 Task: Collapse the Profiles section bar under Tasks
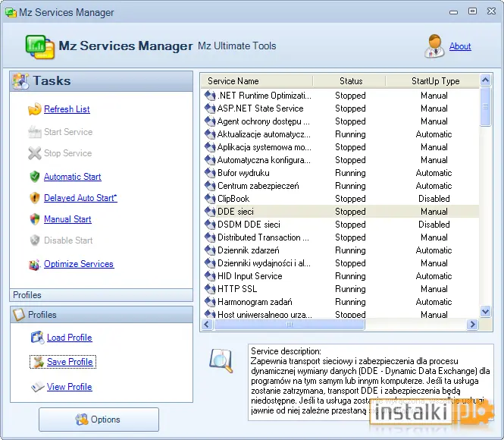tap(102, 295)
